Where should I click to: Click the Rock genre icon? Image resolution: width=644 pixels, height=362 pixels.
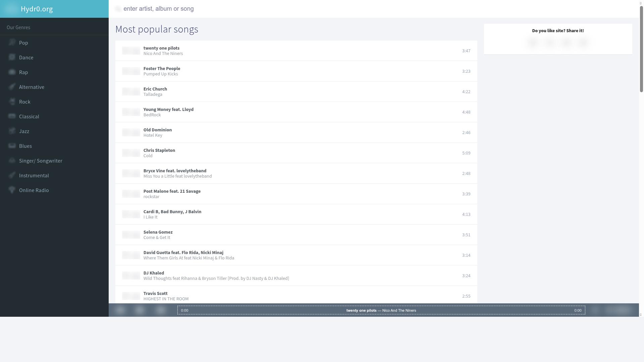point(12,101)
